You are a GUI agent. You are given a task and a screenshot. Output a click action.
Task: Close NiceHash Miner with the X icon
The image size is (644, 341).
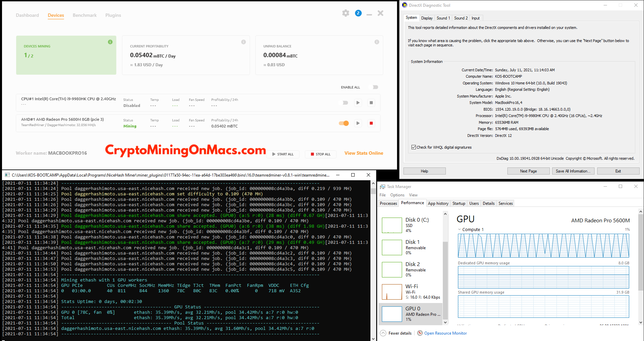click(381, 13)
